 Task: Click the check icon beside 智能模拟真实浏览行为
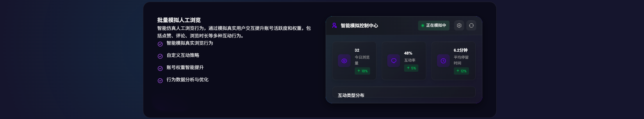pyautogui.click(x=160, y=44)
